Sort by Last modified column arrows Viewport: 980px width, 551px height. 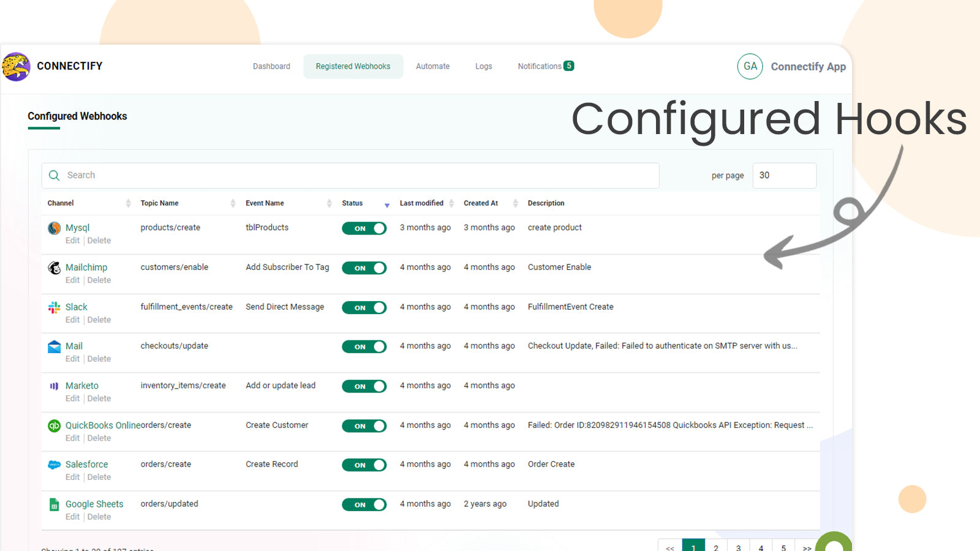click(451, 203)
